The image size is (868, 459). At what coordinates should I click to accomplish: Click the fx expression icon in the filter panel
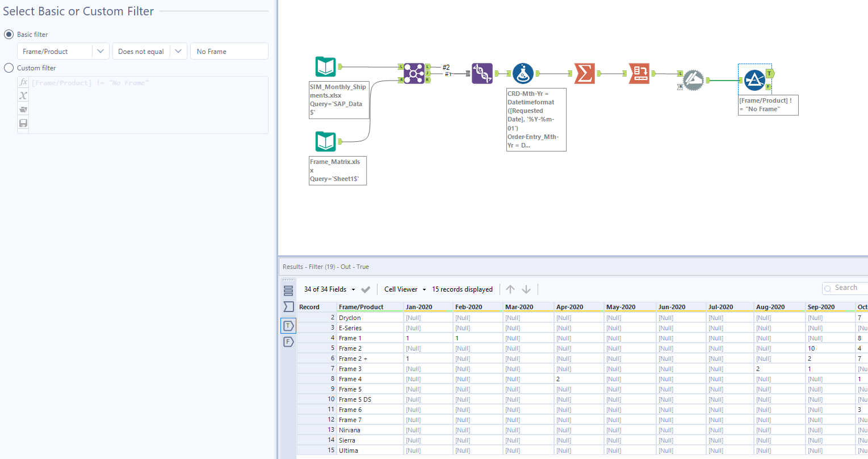[x=23, y=82]
